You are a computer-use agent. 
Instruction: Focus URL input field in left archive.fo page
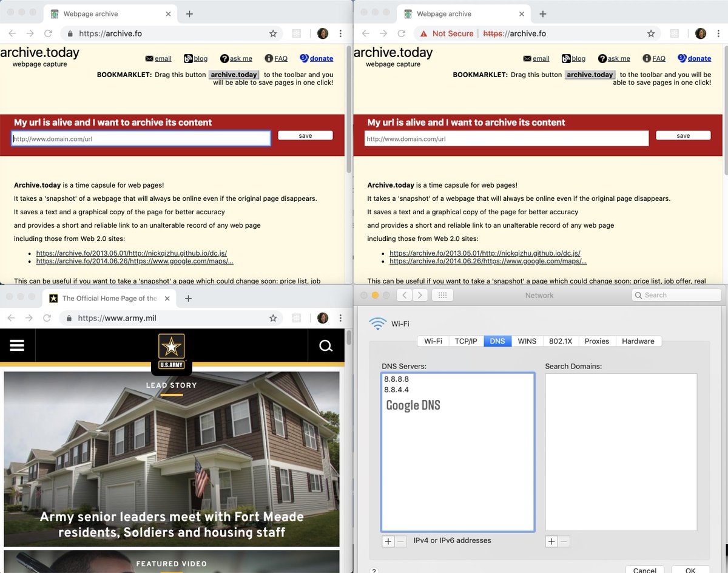point(141,138)
